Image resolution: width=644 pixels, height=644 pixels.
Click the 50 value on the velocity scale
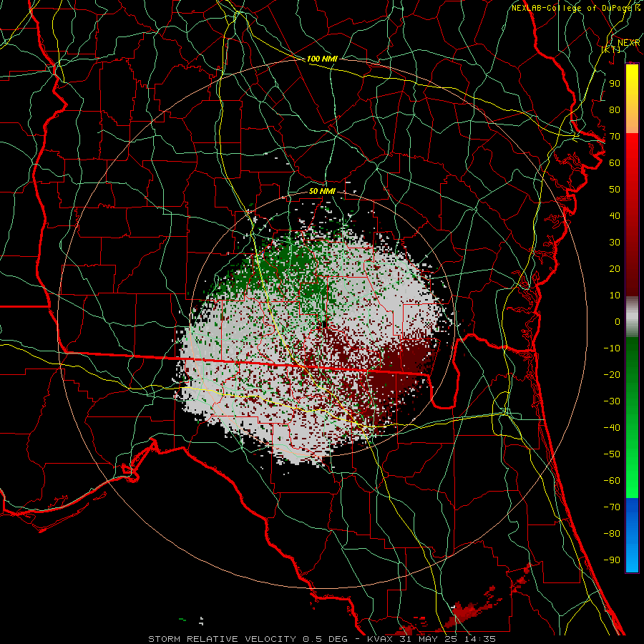tap(615, 190)
